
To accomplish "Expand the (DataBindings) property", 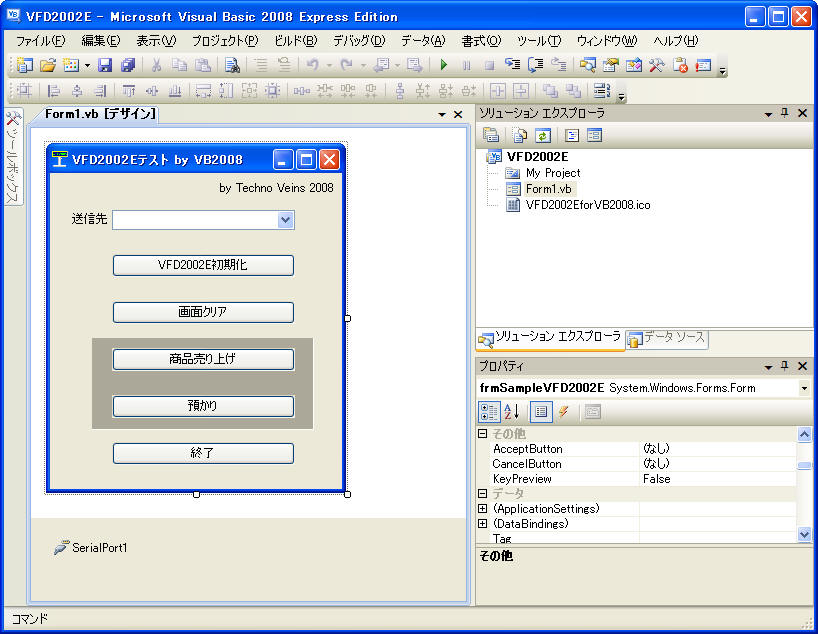I will (483, 523).
